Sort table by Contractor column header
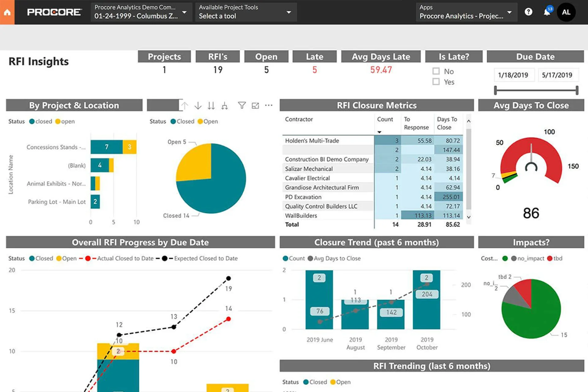The image size is (588, 392). tap(299, 119)
